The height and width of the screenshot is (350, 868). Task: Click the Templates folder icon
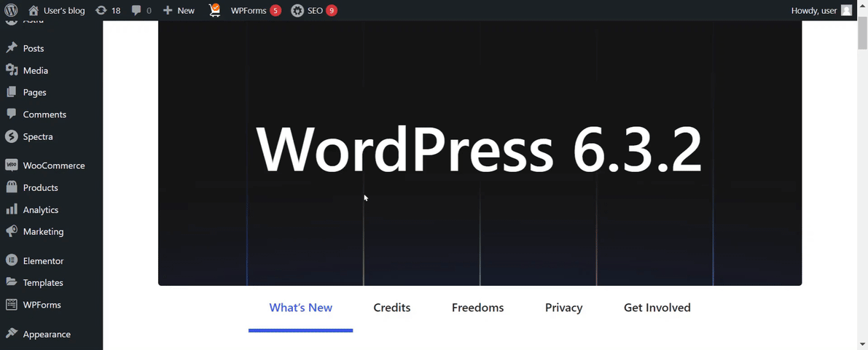pos(11,282)
